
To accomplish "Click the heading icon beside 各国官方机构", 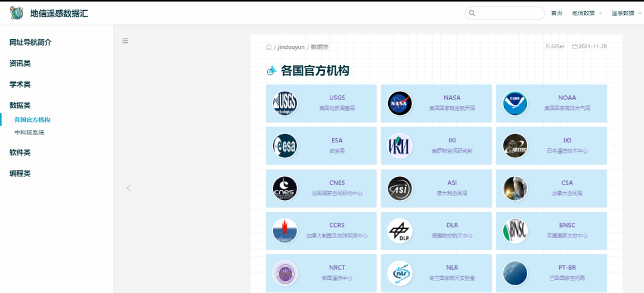I will (x=271, y=70).
